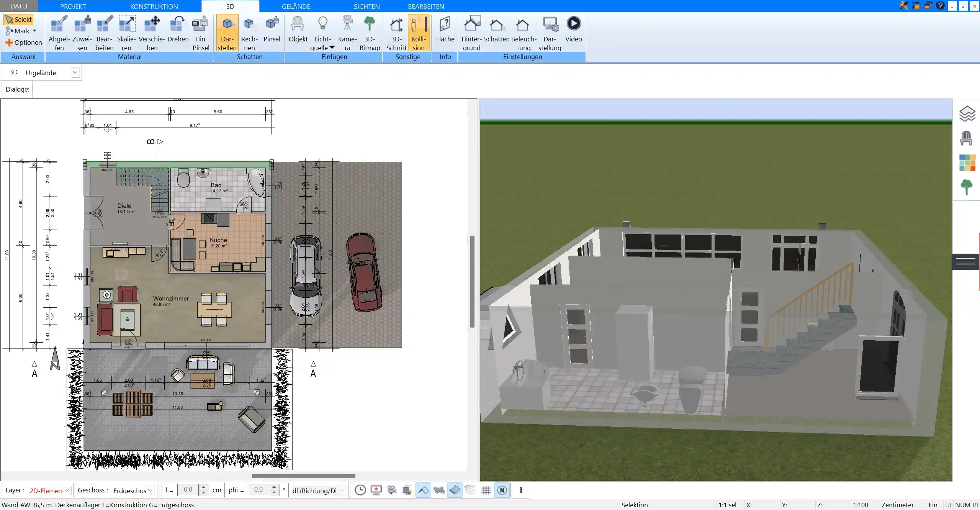Toggle Kollision mode off
980x510 pixels.
tap(419, 33)
